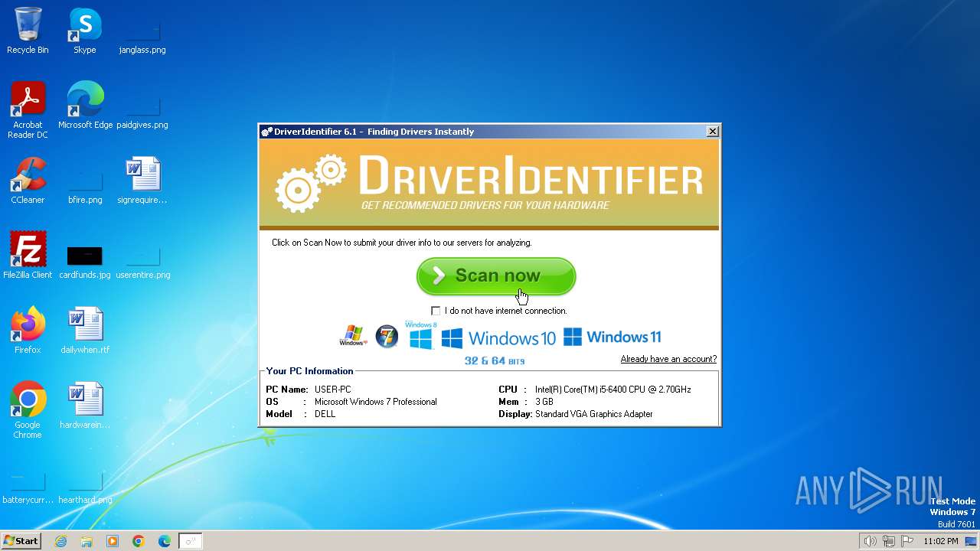Open File Explorer from the taskbar
This screenshot has height=551, width=980.
[87, 541]
